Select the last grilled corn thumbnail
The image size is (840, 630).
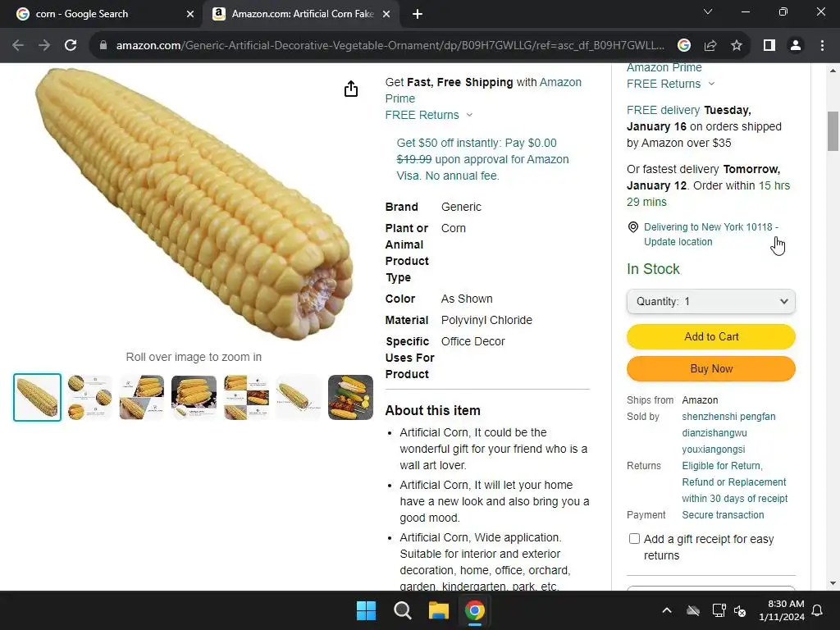(x=350, y=398)
